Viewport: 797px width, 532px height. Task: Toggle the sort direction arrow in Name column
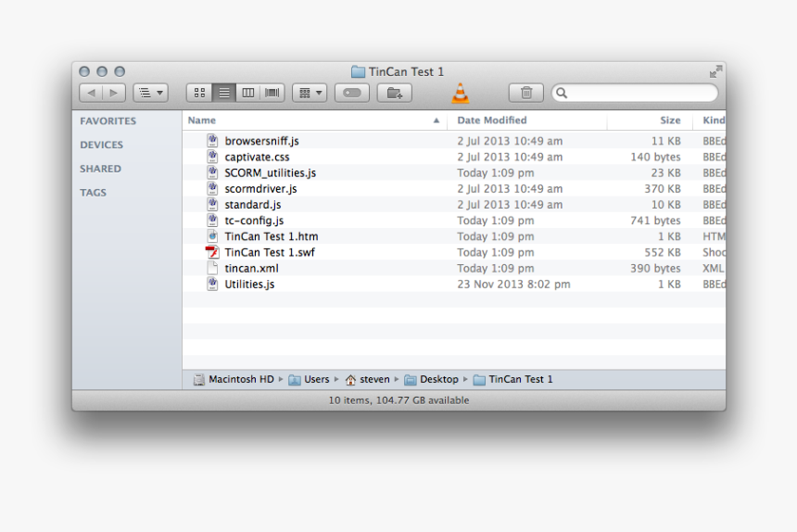click(436, 120)
